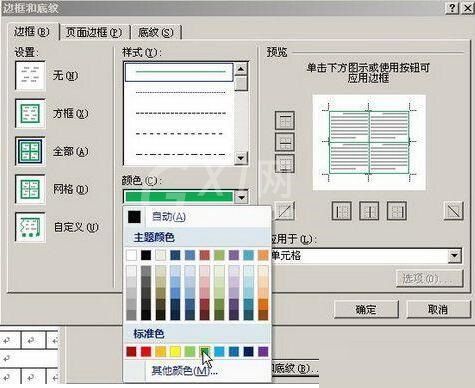Toggle bottom border button in preview
Screen dimensions: 475x388
pyautogui.click(x=285, y=164)
